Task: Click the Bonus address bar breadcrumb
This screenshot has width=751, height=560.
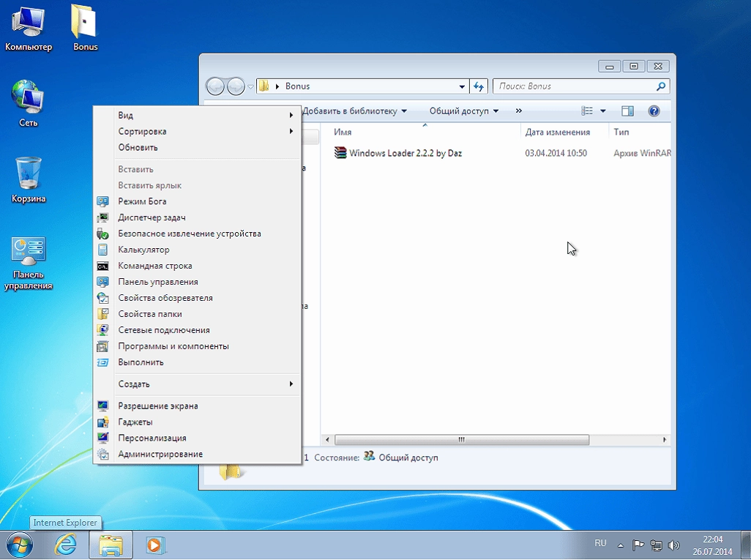Action: (297, 86)
